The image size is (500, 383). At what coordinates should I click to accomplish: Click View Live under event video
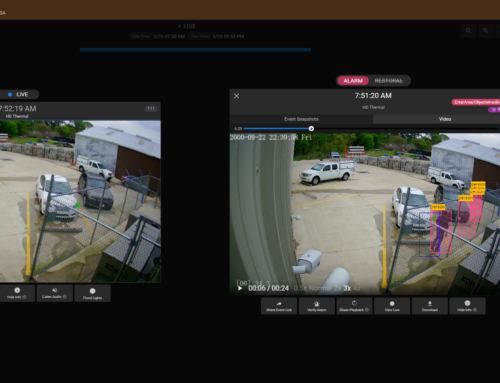click(x=392, y=306)
